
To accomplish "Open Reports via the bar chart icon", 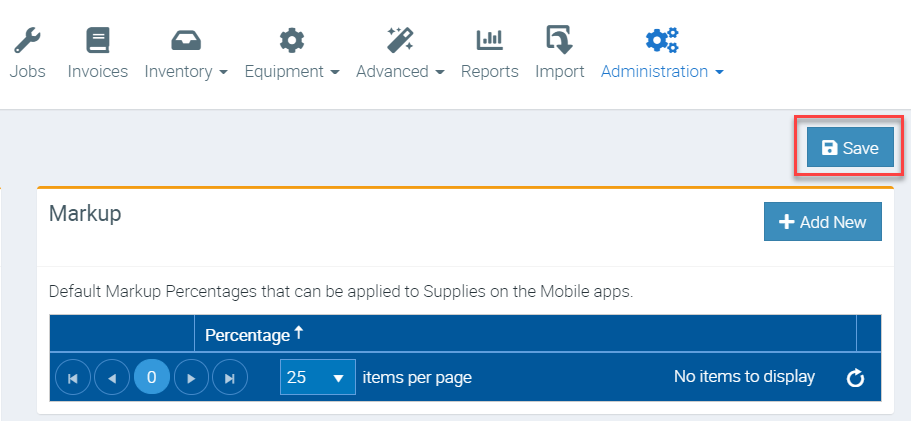I will click(x=489, y=40).
